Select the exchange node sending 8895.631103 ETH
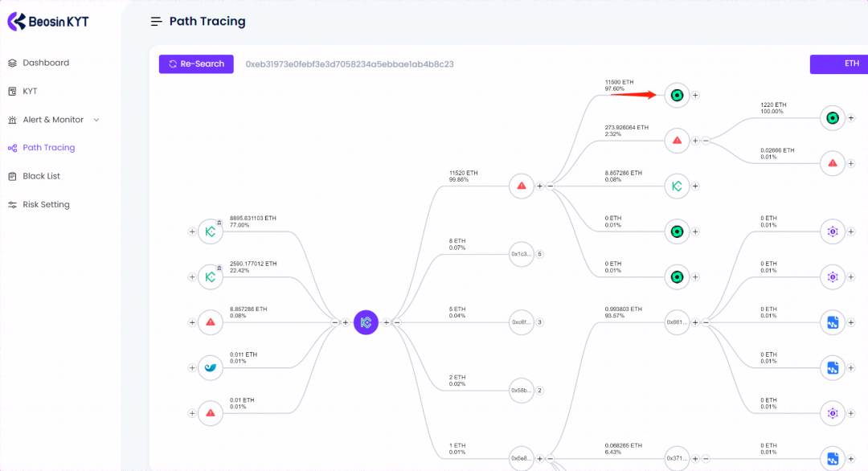868x471 pixels. tap(211, 231)
